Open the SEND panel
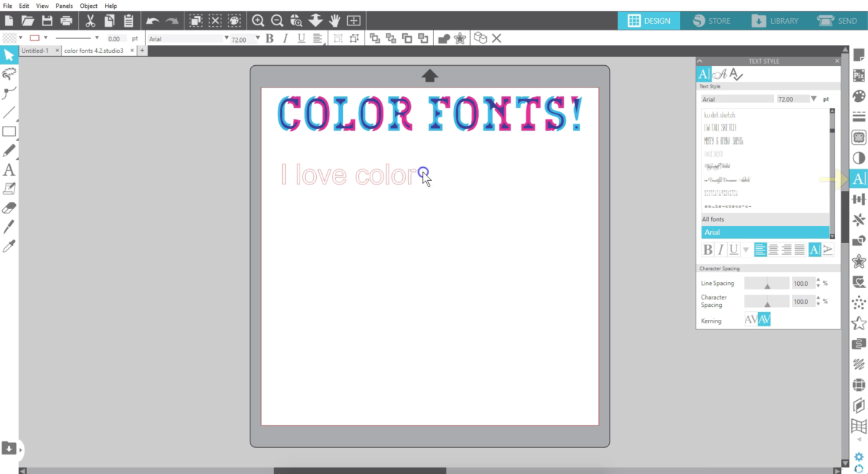 click(x=838, y=21)
